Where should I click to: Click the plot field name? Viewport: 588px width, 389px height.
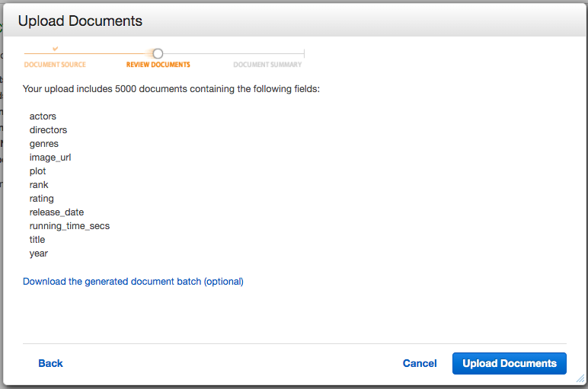tap(38, 171)
